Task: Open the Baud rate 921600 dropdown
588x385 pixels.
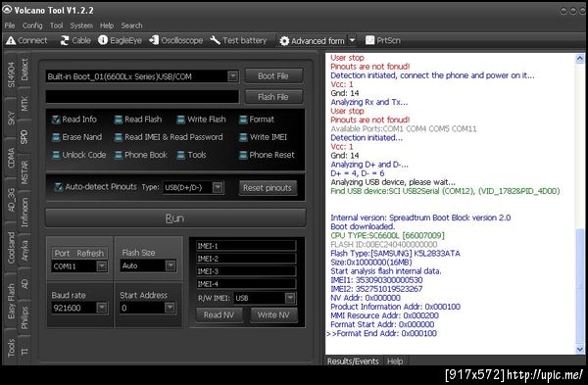Action: click(101, 308)
